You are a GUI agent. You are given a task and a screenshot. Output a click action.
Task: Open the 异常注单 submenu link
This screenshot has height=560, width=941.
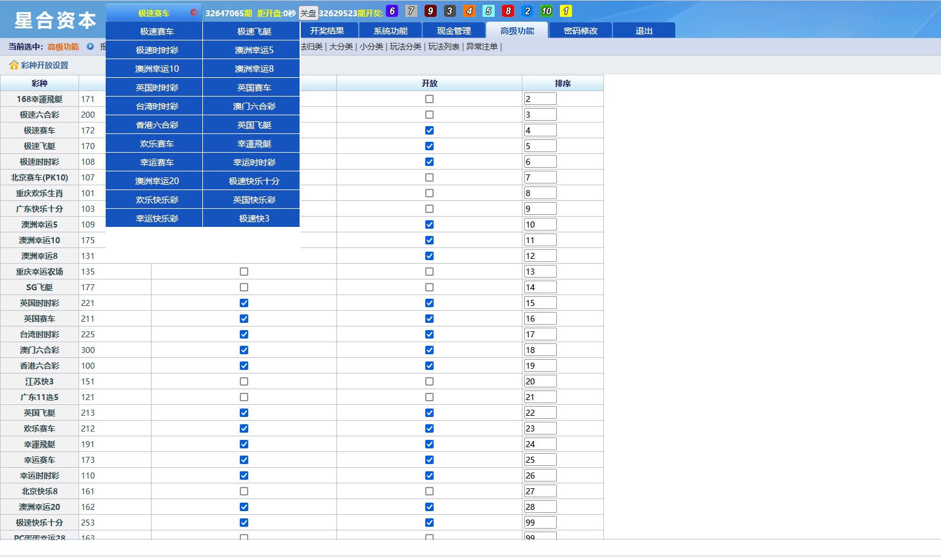tap(481, 46)
